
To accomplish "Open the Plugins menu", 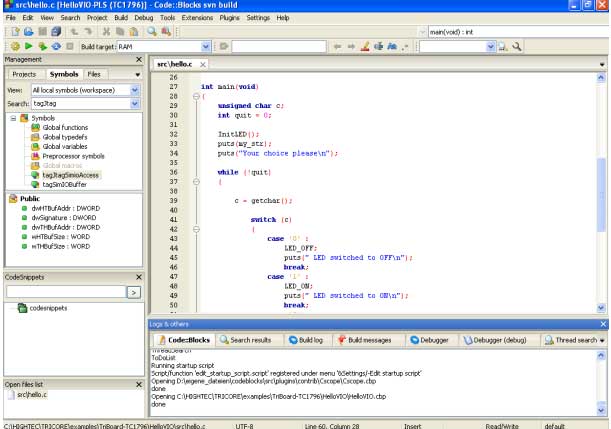I will (x=230, y=18).
